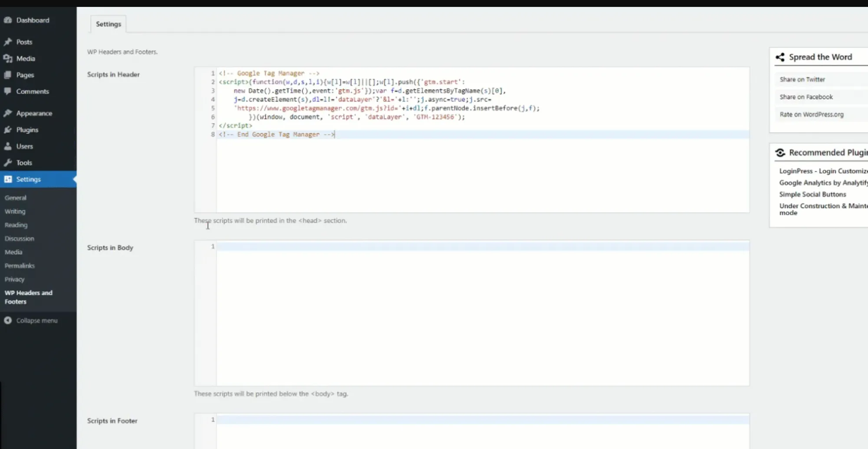Click inside the Scripts in Body editor
This screenshot has width=868, height=449.
tap(482, 313)
